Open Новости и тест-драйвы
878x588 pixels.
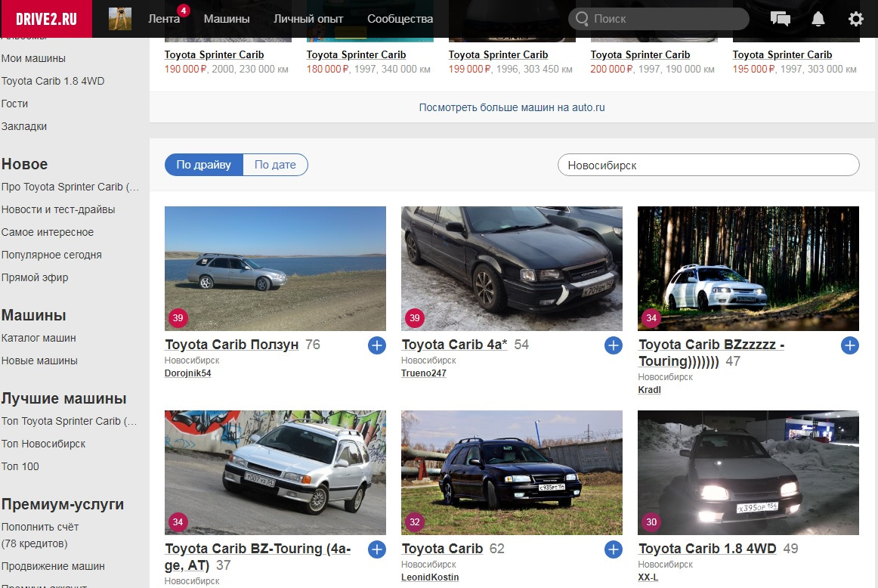point(58,209)
